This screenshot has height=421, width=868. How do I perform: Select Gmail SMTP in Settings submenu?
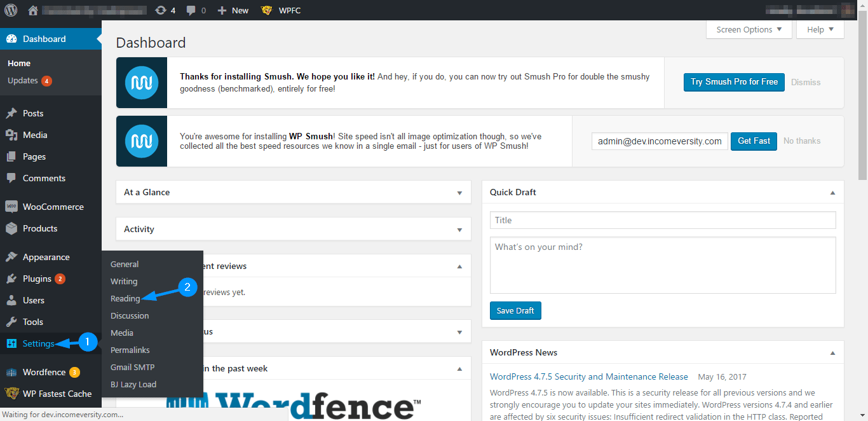pyautogui.click(x=133, y=367)
